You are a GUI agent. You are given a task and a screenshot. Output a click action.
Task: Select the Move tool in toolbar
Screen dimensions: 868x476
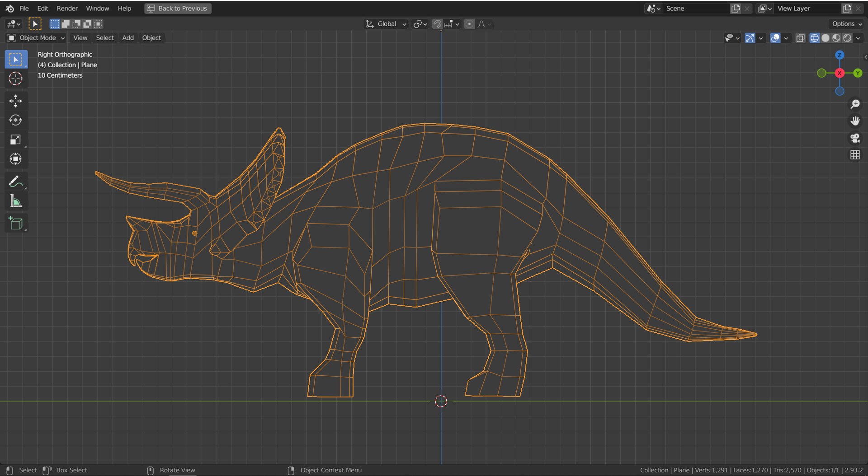click(15, 101)
